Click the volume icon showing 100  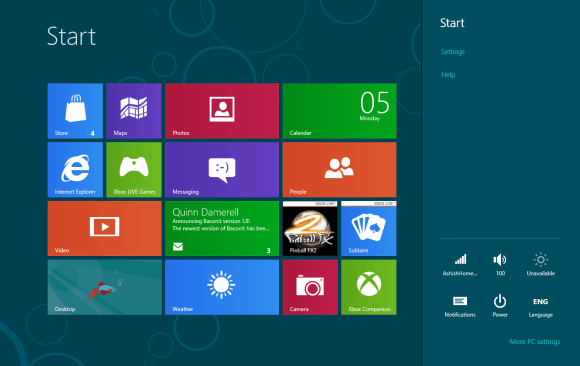500,265
